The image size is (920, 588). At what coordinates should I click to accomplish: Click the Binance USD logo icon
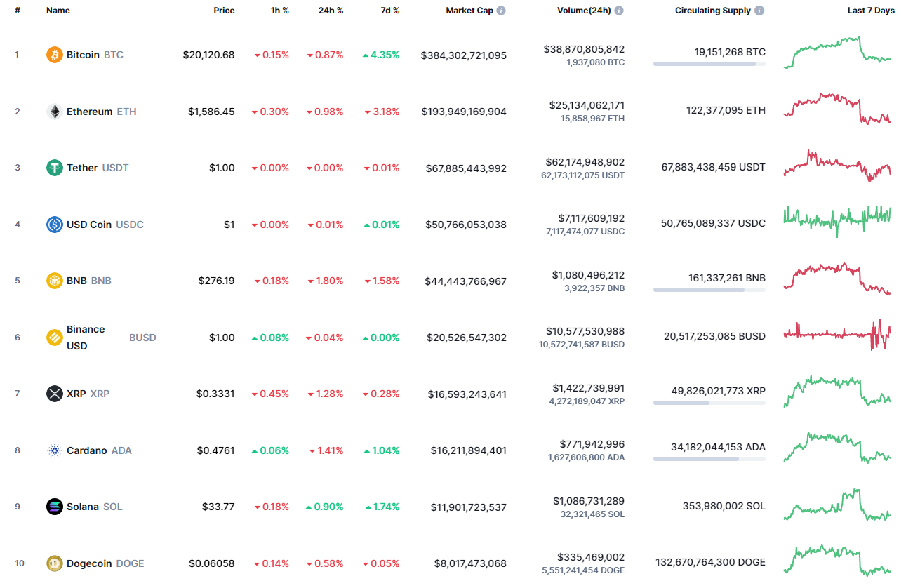click(53, 337)
